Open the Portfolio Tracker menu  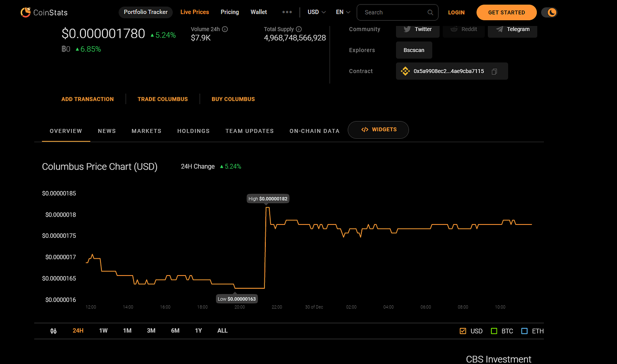coord(145,12)
